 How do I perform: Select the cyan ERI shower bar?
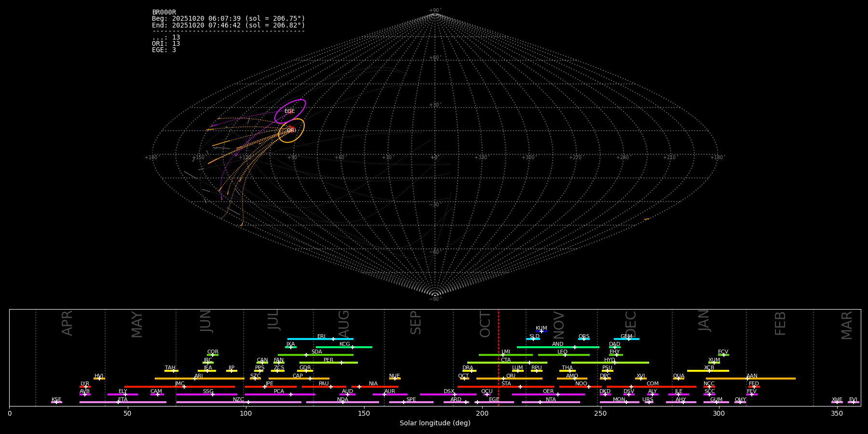point(320,339)
